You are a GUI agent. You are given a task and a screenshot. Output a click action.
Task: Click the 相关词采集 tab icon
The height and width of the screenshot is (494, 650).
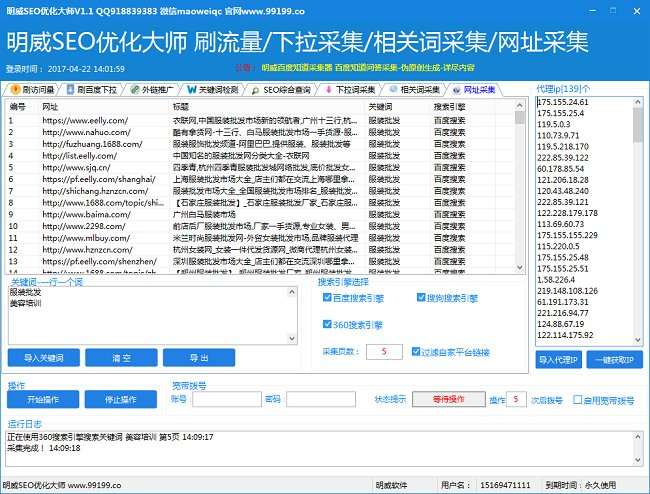(x=393, y=89)
